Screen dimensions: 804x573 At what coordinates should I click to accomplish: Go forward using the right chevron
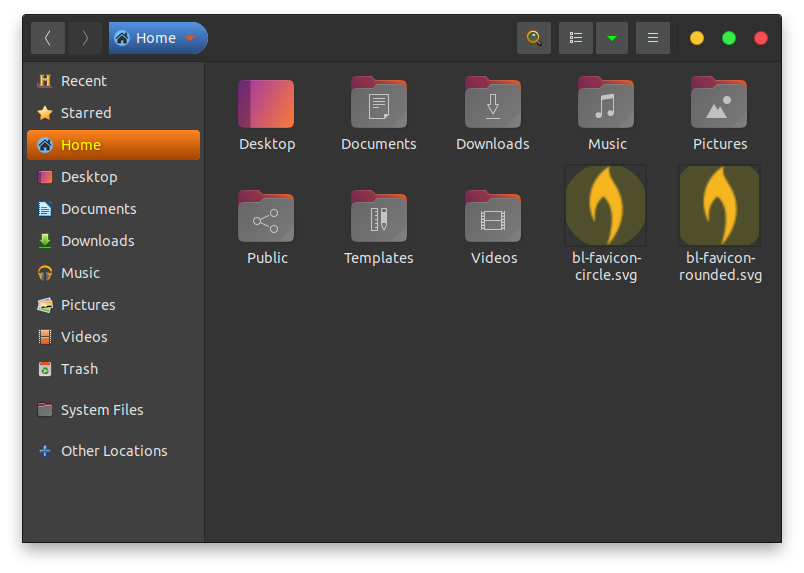(x=85, y=38)
